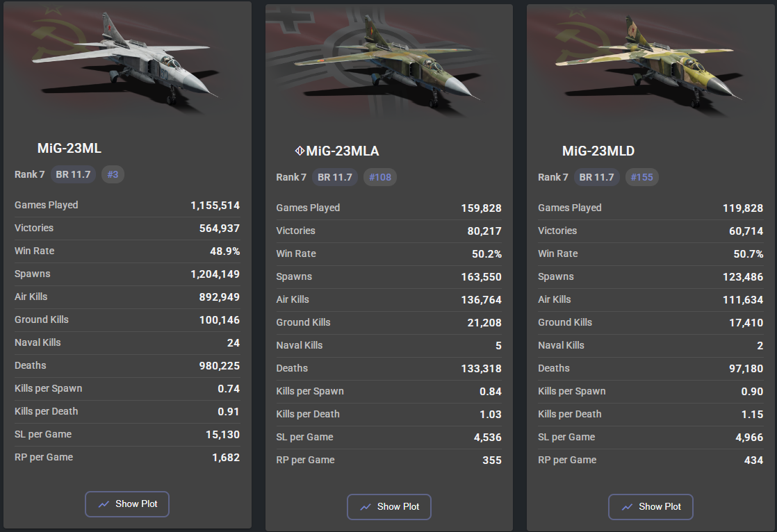Show the plot for MiG-23MLD
The width and height of the screenshot is (777, 532).
tap(651, 507)
